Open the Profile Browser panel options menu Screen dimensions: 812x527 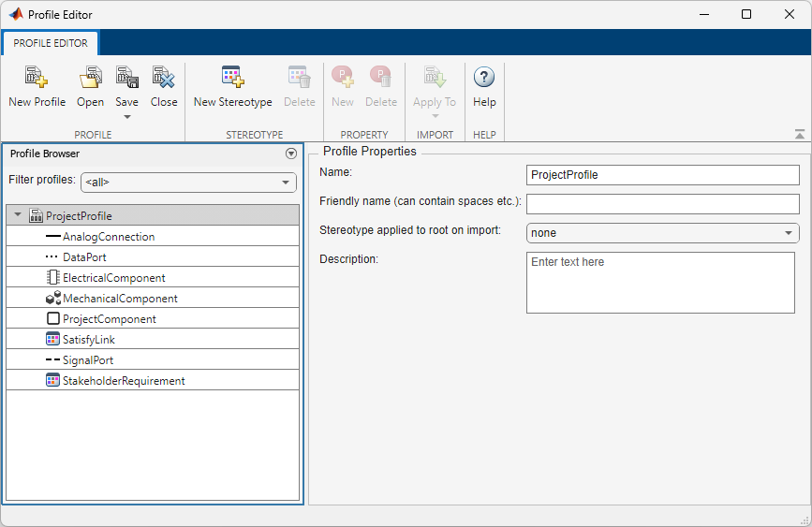[290, 154]
